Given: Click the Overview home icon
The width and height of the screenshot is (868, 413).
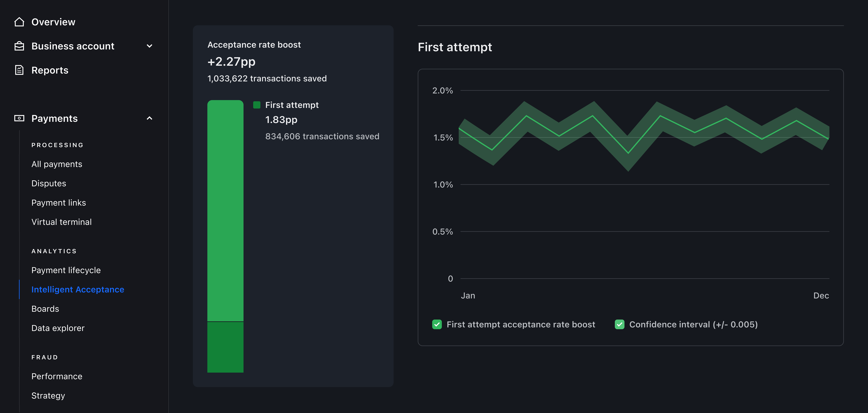Looking at the screenshot, I should pyautogui.click(x=19, y=22).
